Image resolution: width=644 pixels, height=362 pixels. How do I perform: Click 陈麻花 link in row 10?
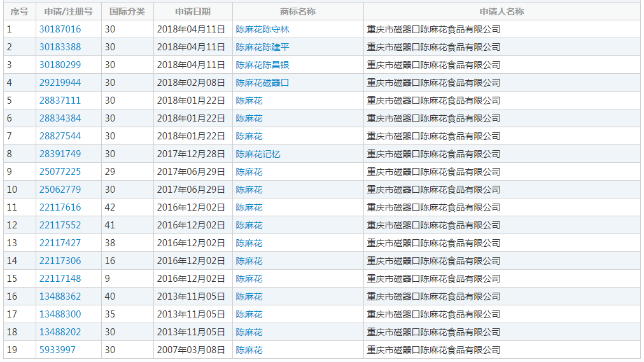(249, 190)
